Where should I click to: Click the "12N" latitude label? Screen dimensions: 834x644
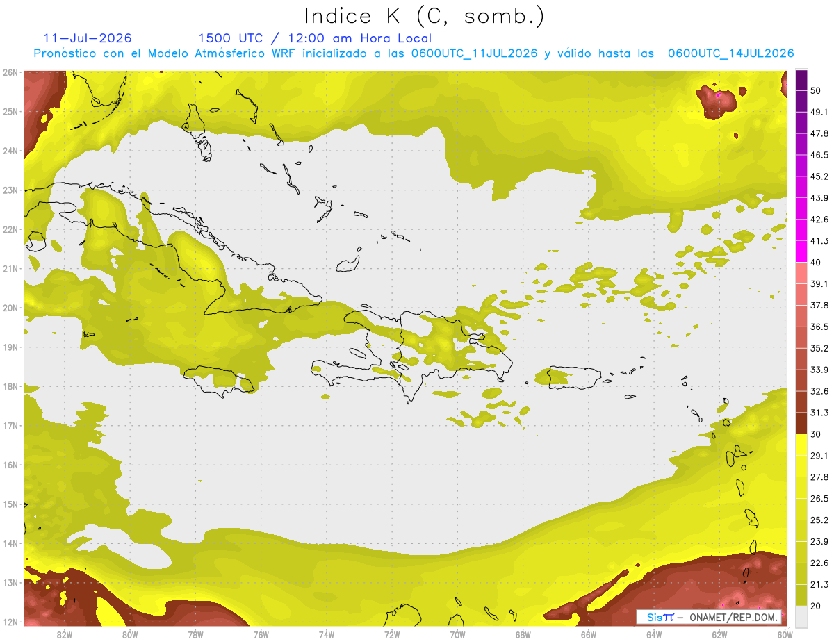(x=10, y=622)
